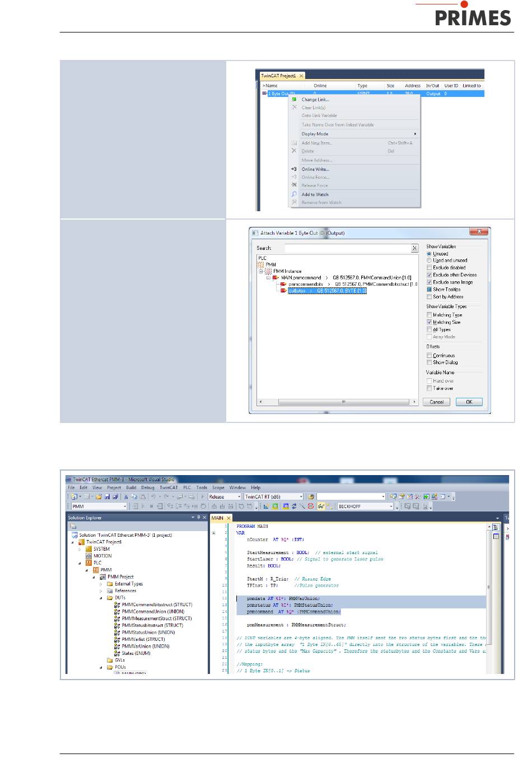The height and width of the screenshot is (772, 532).
Task: Open the TwinCAT menu in the menu bar
Action: coord(169,487)
